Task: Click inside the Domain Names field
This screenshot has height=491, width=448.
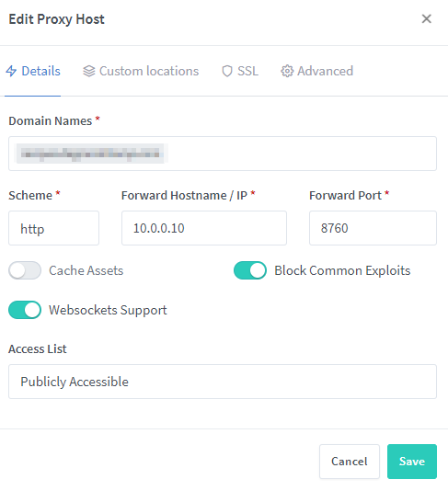Action: [x=223, y=154]
